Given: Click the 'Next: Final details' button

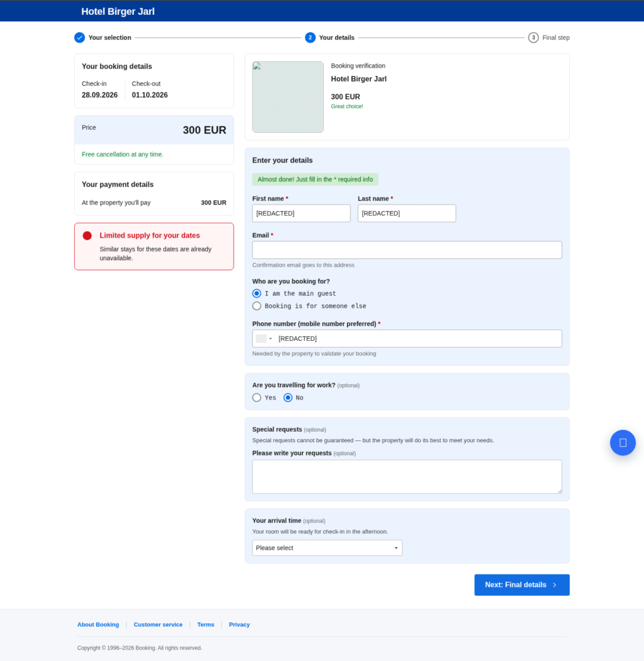Looking at the screenshot, I should (522, 585).
